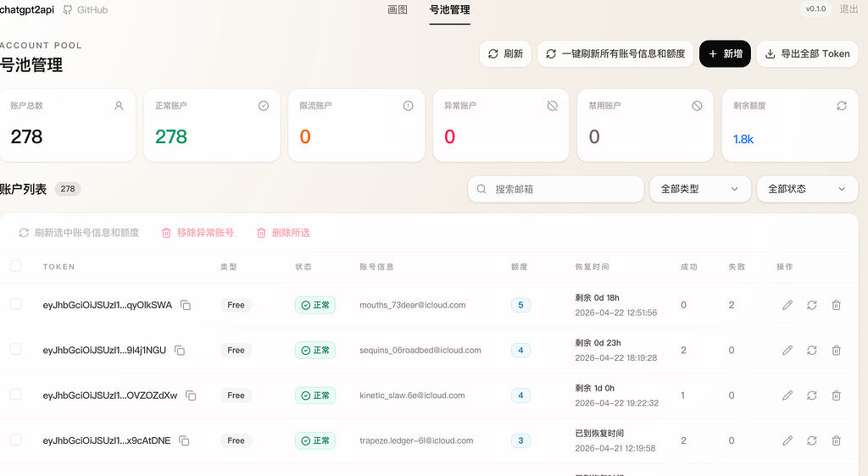Click the TOKEN column header
The height and width of the screenshot is (476, 868).
click(58, 267)
